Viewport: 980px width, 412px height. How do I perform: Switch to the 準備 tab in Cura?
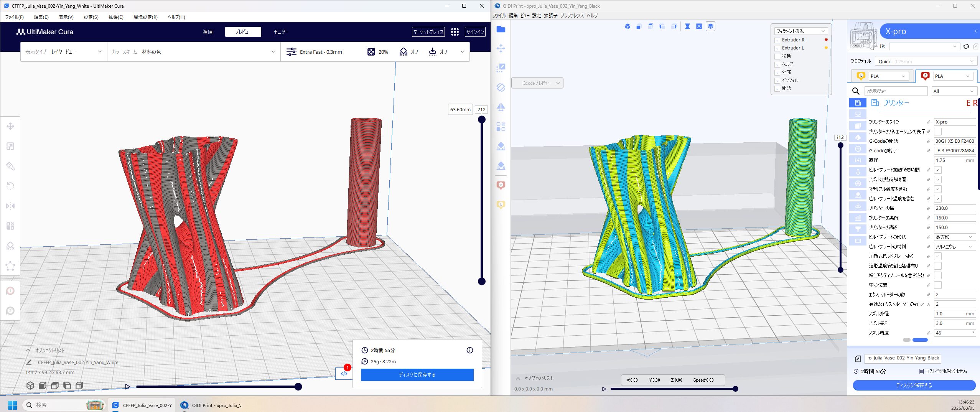pyautogui.click(x=208, y=32)
